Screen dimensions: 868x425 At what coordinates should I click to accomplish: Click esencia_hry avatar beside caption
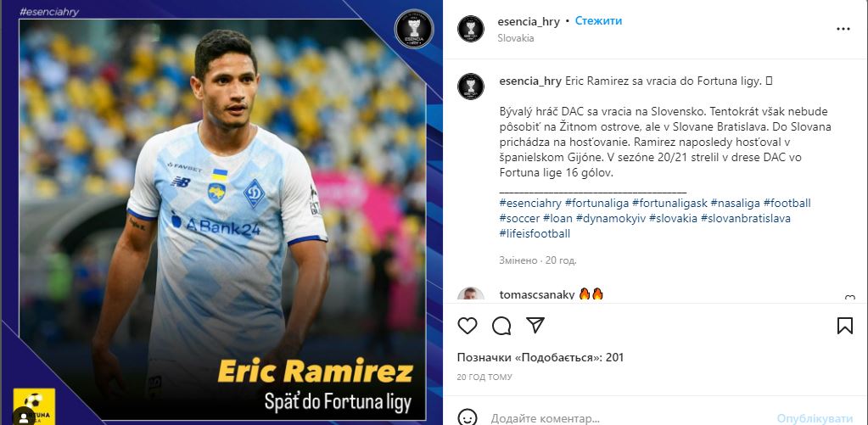(471, 87)
